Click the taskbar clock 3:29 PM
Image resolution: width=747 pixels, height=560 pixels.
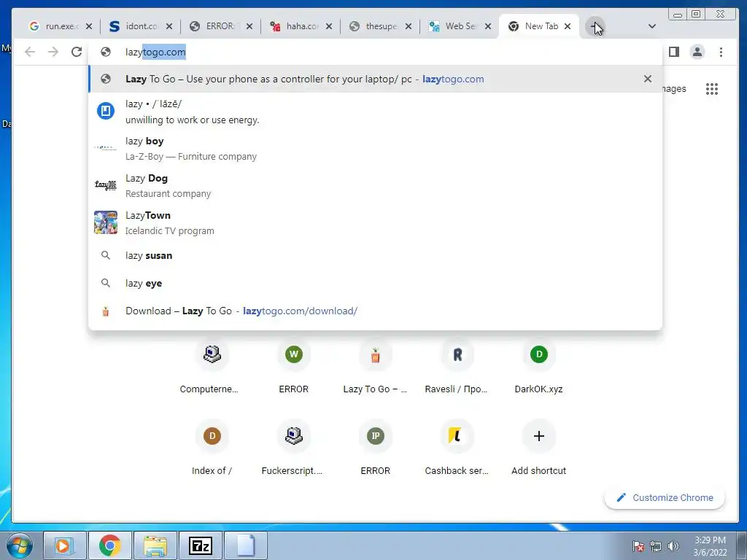710,546
